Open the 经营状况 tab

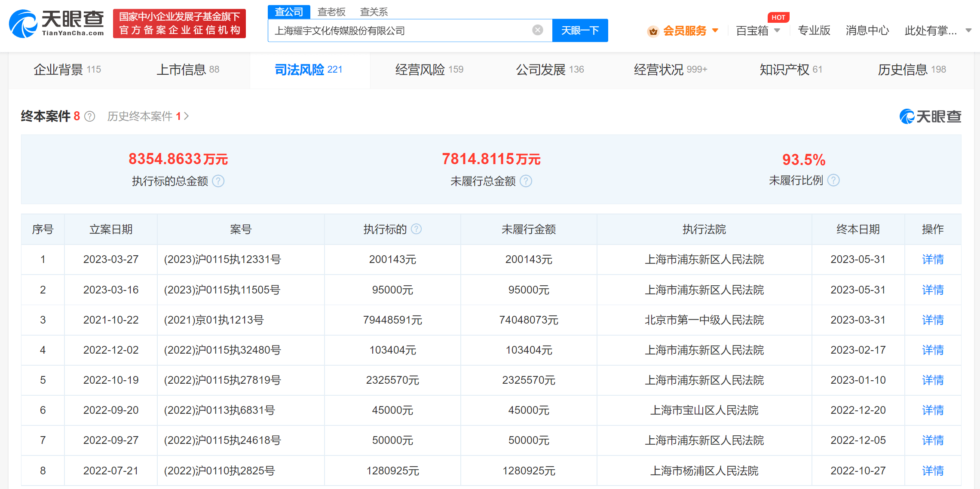671,70
